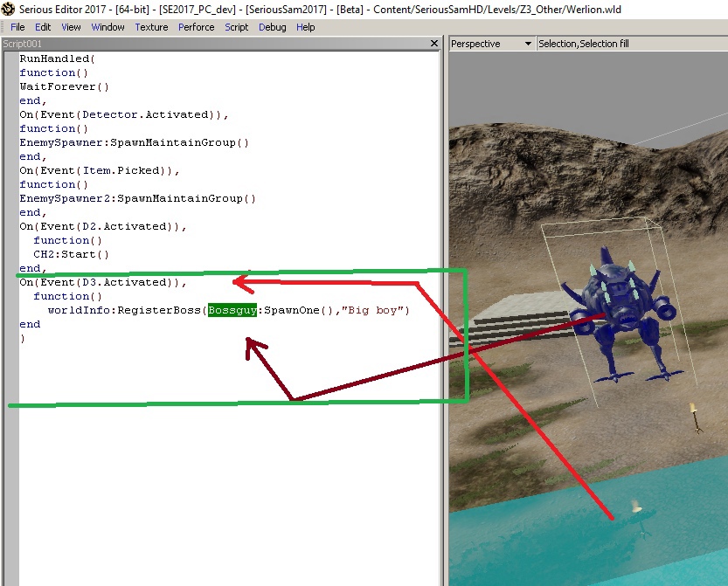This screenshot has height=586, width=728.
Task: Click EnemySpawner2:SpawnMaintainGroup() line
Action: [137, 198]
